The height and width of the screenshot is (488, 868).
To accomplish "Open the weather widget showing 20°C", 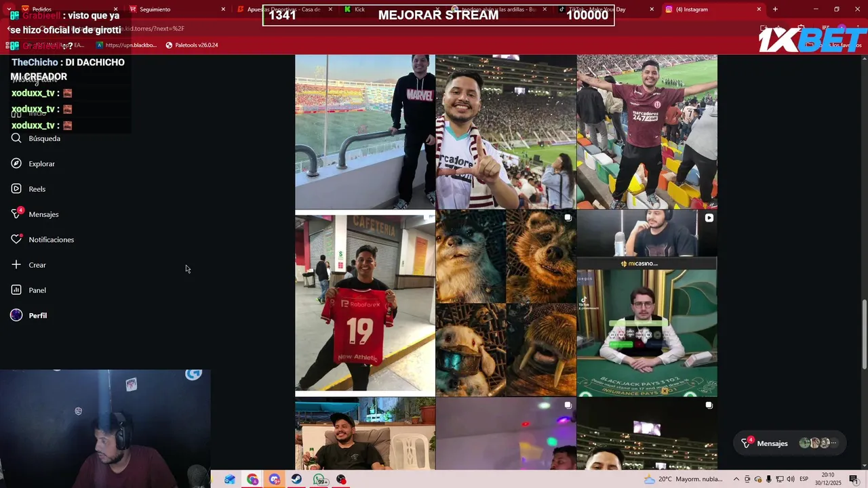I will (x=683, y=479).
